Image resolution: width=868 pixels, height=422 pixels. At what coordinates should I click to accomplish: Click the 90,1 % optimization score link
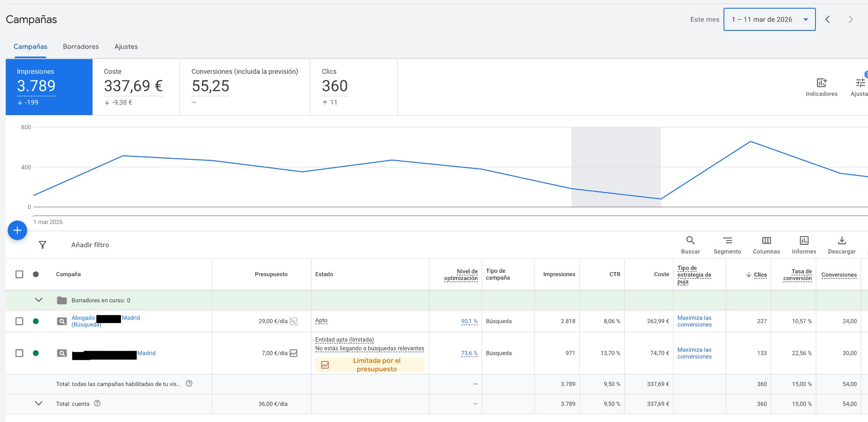469,321
